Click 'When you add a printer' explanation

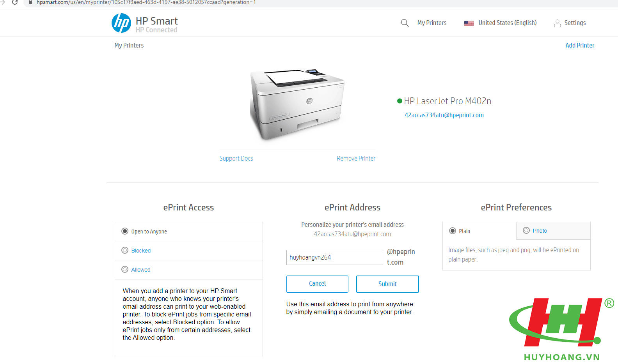(x=187, y=314)
